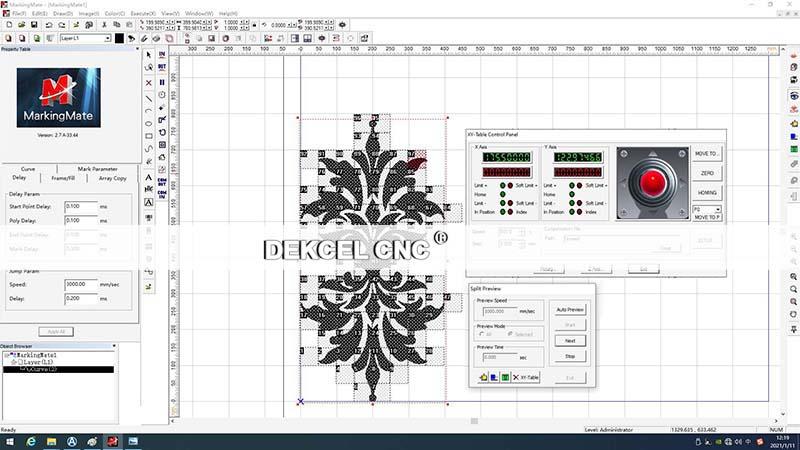Select the red X delete tool
The width and height of the screenshot is (800, 450).
[x=148, y=83]
